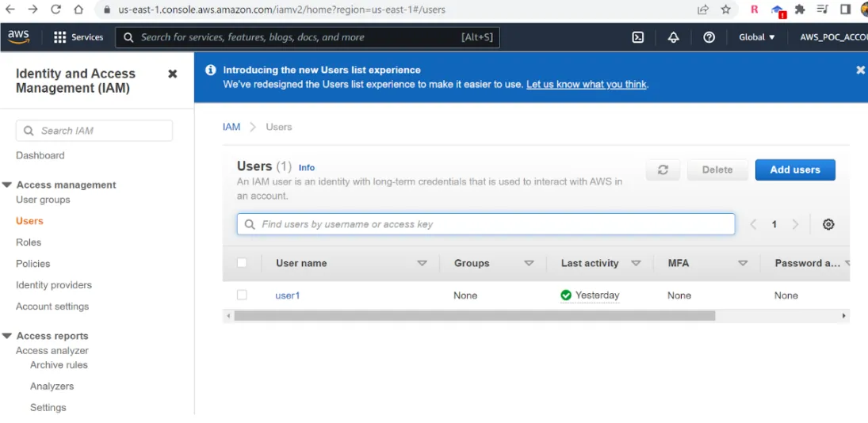The width and height of the screenshot is (868, 423).
Task: Click the Add users button
Action: 795,170
